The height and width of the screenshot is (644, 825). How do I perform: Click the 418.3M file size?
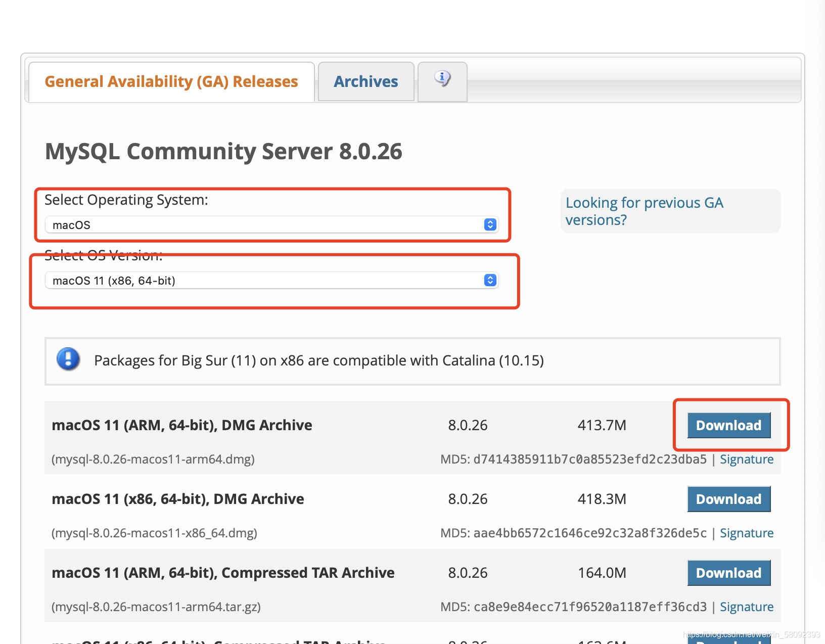602,499
